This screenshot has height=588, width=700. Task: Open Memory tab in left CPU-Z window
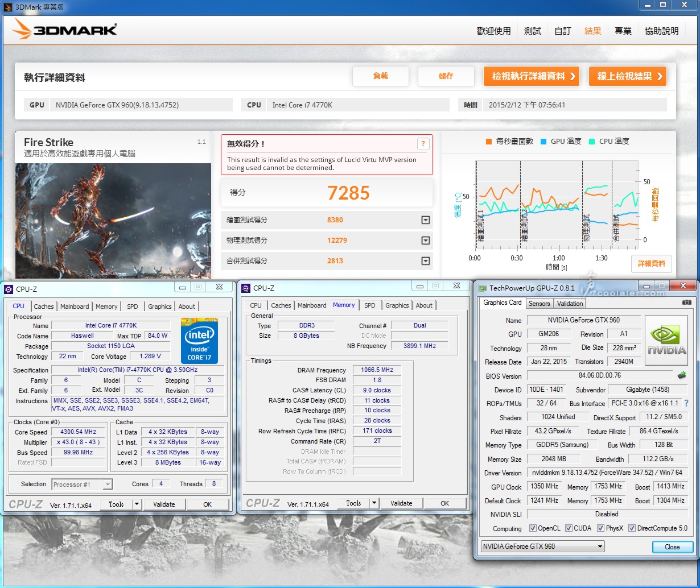point(106,307)
